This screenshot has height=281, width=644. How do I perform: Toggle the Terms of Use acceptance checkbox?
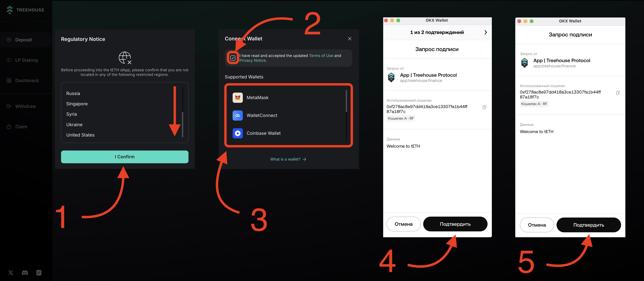click(x=233, y=58)
